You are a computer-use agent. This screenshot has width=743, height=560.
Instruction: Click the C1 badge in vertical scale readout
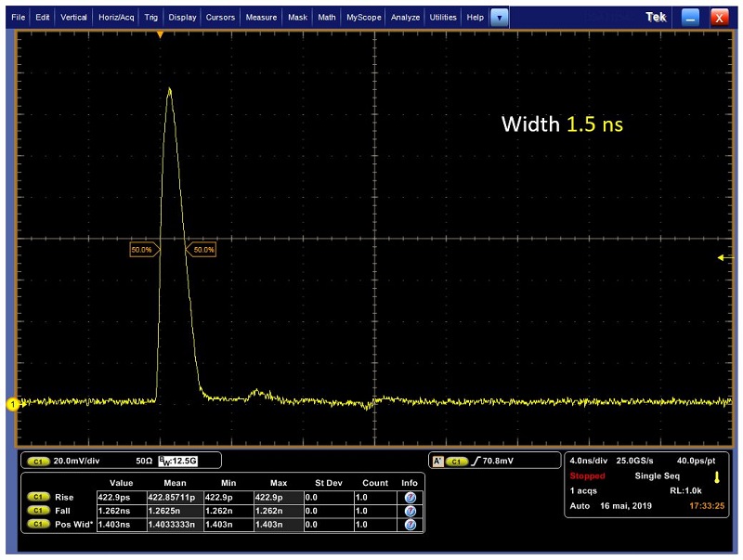pos(38,461)
